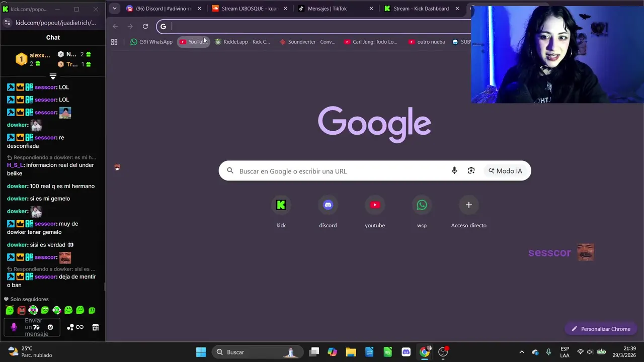The width and height of the screenshot is (644, 362).
Task: Open the weather widget showing 25°C
Action: [30, 352]
